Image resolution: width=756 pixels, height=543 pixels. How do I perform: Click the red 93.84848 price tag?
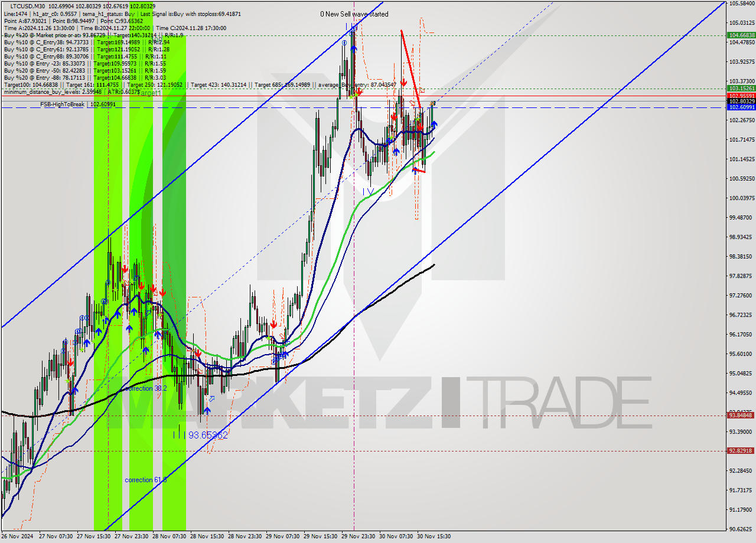click(741, 416)
